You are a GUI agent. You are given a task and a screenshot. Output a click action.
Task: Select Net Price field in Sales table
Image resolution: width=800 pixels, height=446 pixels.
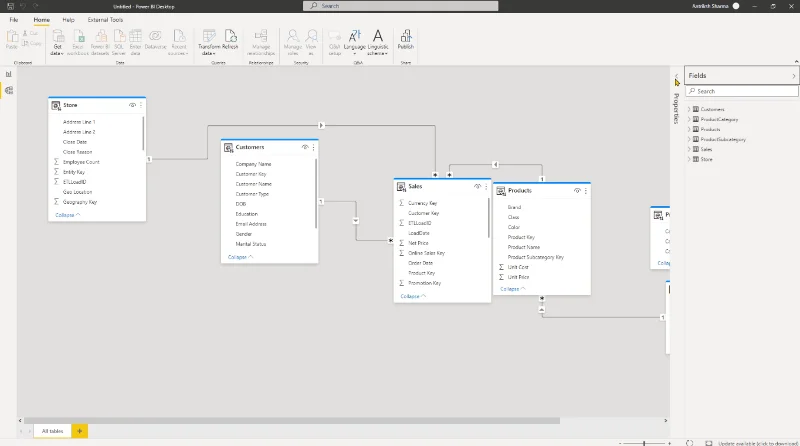click(418, 243)
